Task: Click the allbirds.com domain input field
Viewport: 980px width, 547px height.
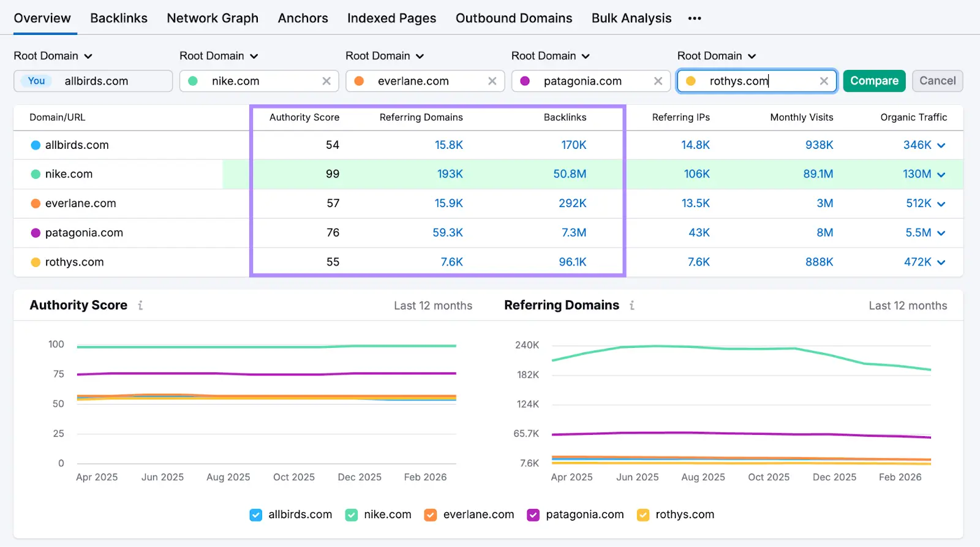Action: click(x=93, y=81)
